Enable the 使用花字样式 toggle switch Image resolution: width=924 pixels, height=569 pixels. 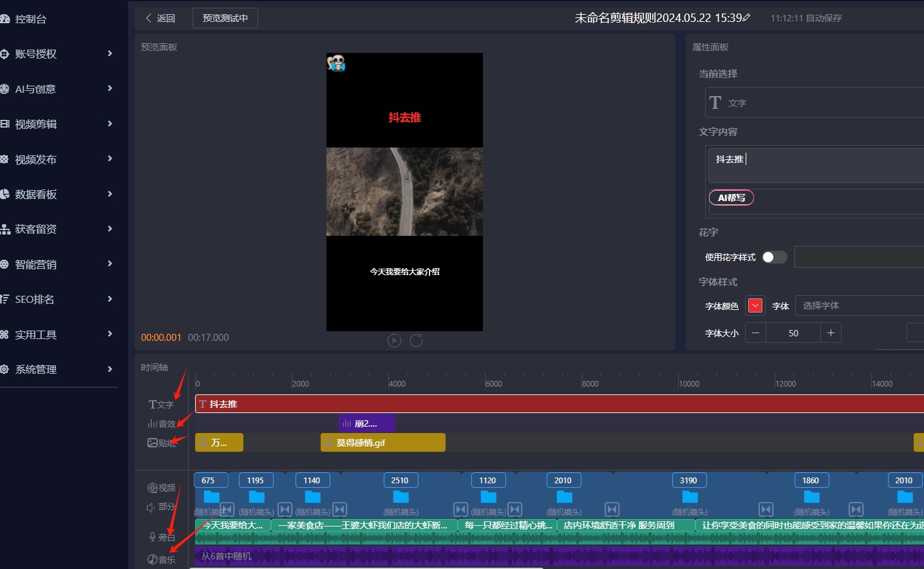click(x=774, y=257)
